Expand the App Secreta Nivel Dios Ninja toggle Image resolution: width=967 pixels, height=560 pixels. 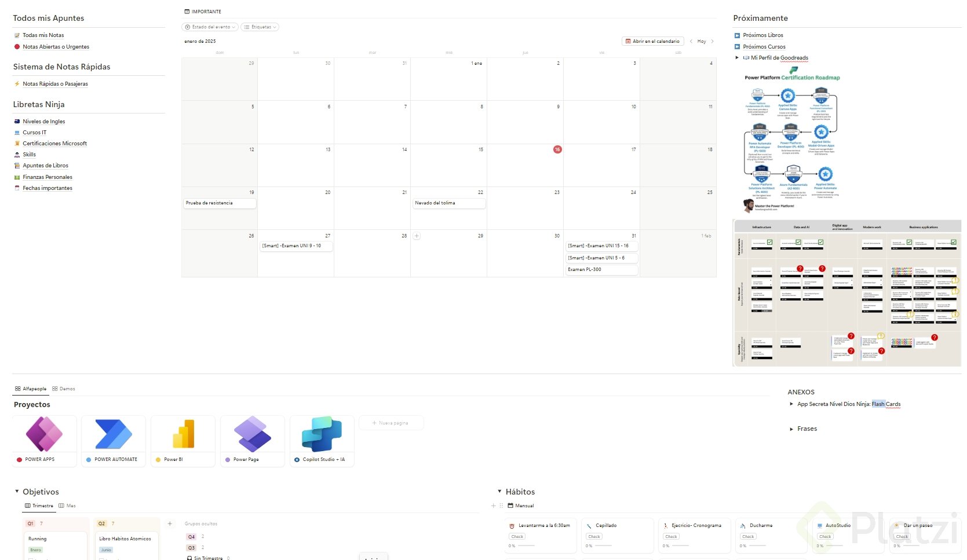tap(791, 404)
